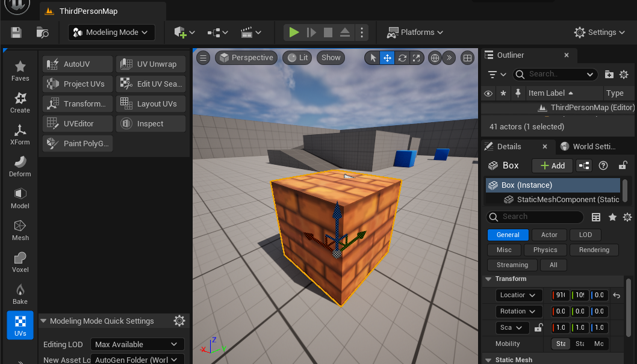
Task: Open the Perspective view mode menu
Action: tap(246, 58)
